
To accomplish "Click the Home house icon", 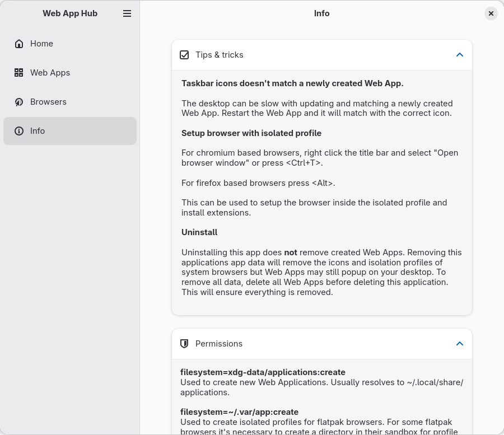I will (x=19, y=44).
